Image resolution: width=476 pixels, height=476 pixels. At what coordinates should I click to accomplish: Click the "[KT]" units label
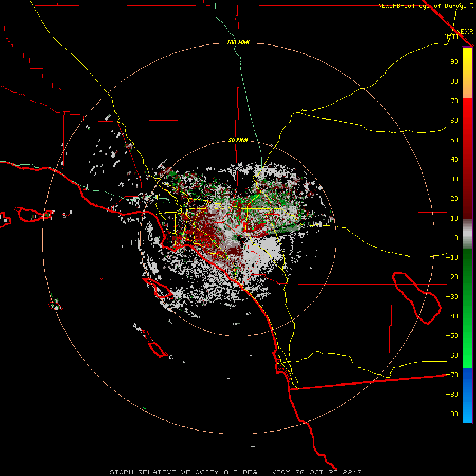pos(452,36)
